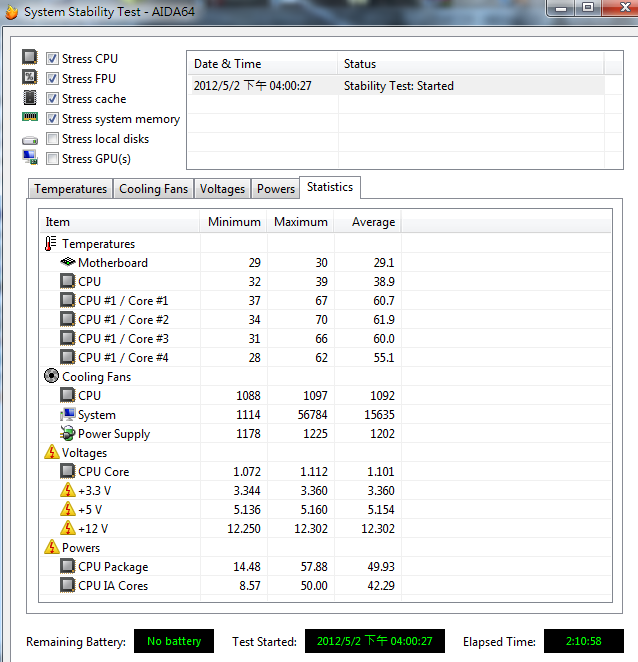Click the icon for CPU #1 / Core #1

[68, 300]
